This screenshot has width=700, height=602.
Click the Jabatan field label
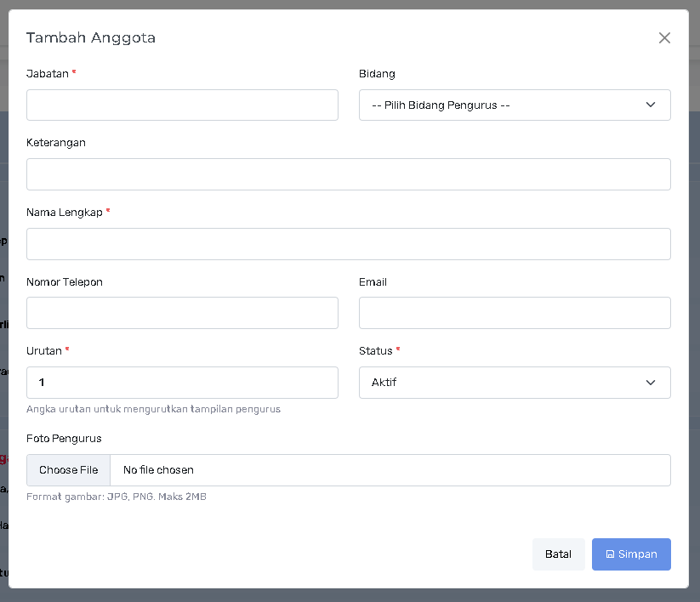47,74
